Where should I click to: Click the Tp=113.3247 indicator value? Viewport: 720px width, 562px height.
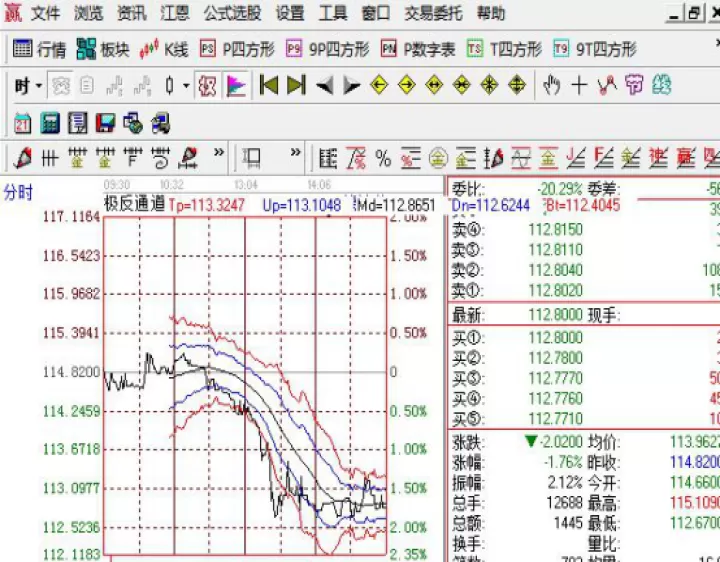coord(207,205)
